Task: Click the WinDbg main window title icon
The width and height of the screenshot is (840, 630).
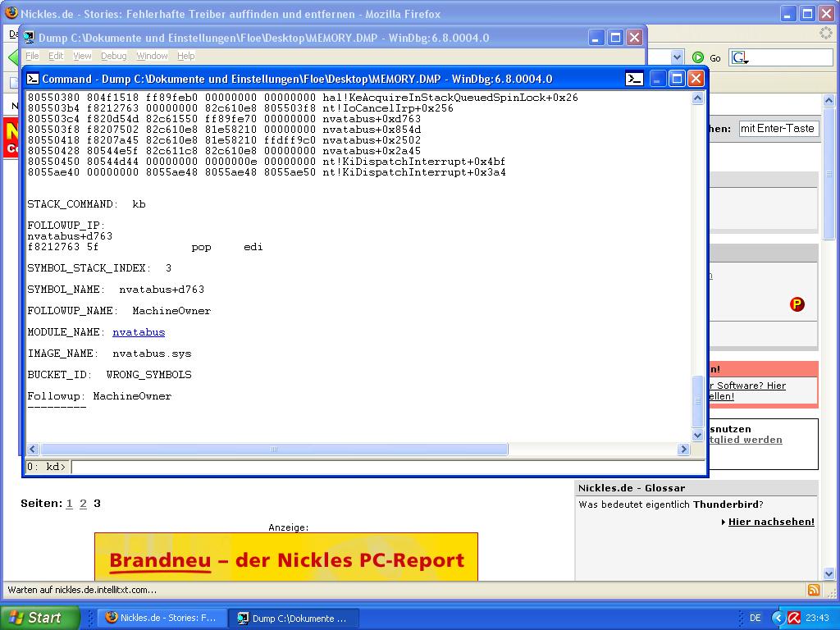Action: click(29, 38)
